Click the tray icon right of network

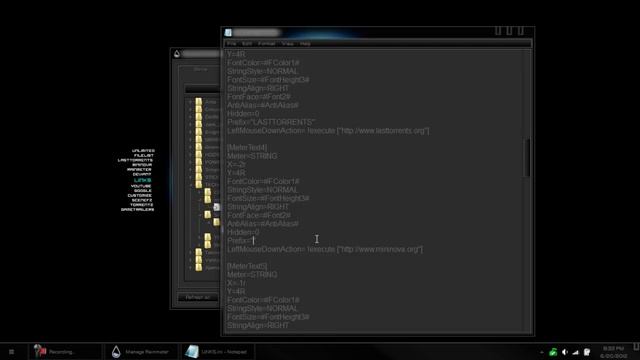pos(587,352)
